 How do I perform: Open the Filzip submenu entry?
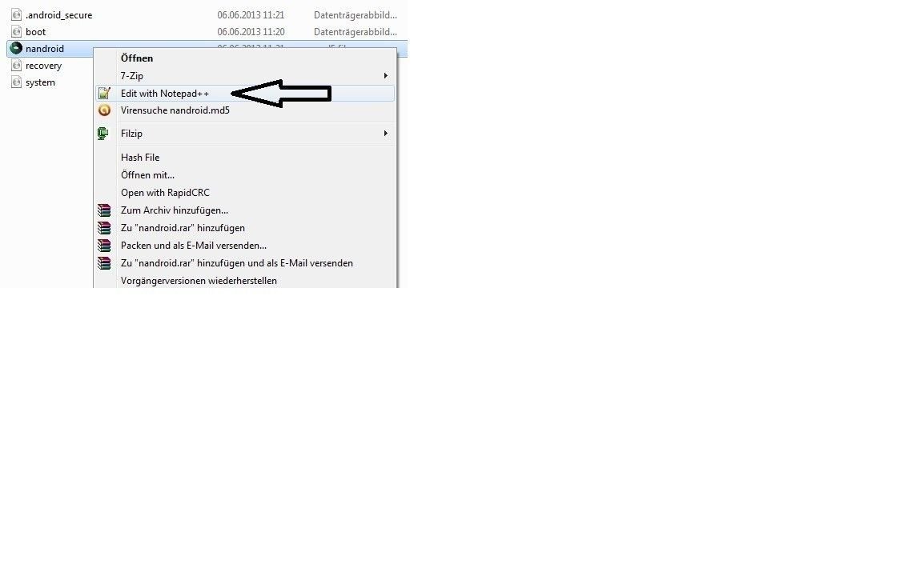(x=245, y=134)
